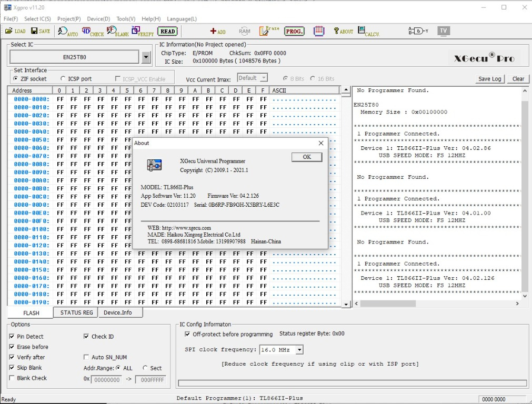Toggle Skip Blank option
Image resolution: width=532 pixels, height=404 pixels.
(x=12, y=368)
